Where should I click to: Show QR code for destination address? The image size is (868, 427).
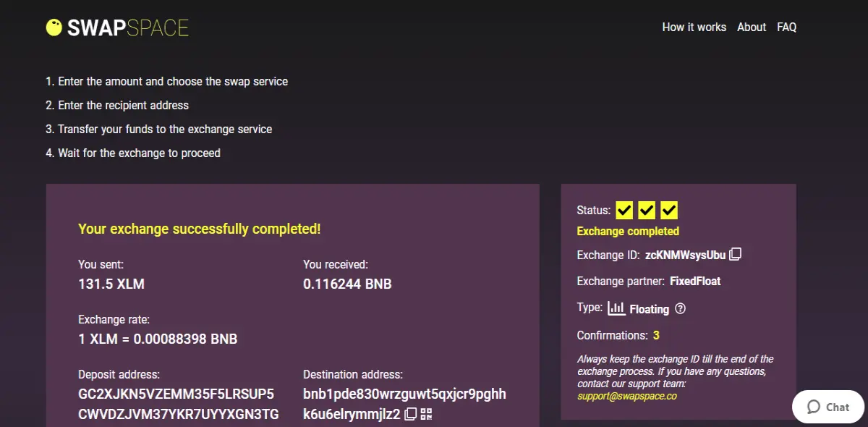tap(426, 414)
